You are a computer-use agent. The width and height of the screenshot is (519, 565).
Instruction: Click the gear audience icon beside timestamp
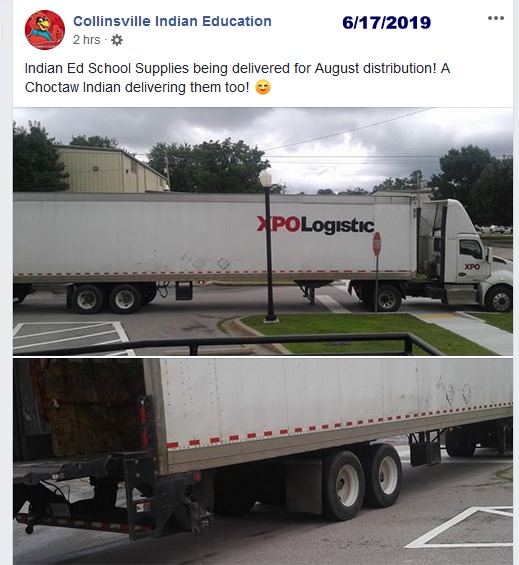(117, 40)
